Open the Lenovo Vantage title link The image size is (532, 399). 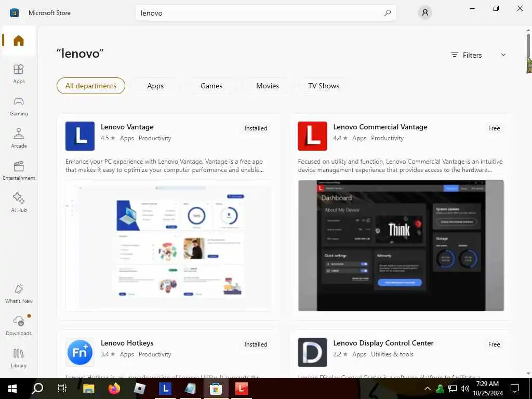[x=127, y=127]
